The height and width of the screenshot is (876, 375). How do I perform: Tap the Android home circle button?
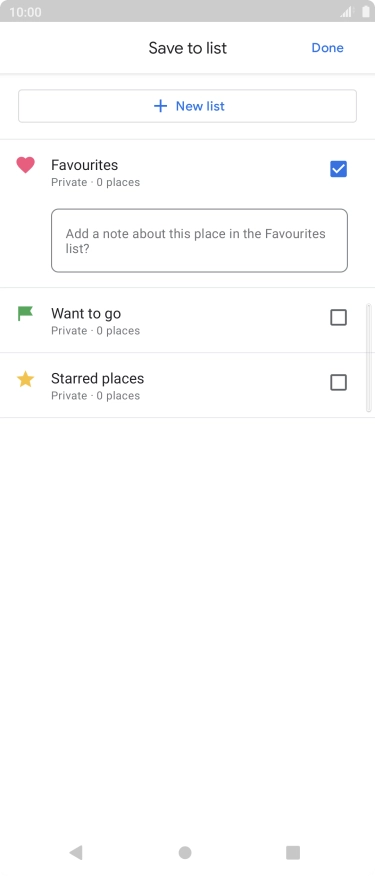pos(185,852)
